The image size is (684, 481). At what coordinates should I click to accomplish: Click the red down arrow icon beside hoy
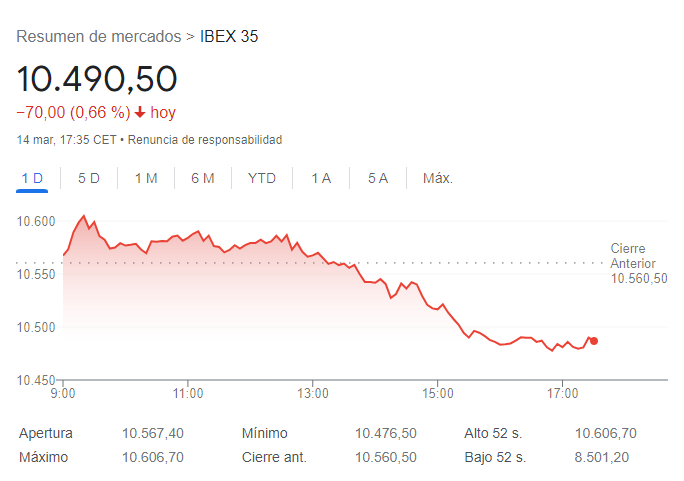point(140,113)
